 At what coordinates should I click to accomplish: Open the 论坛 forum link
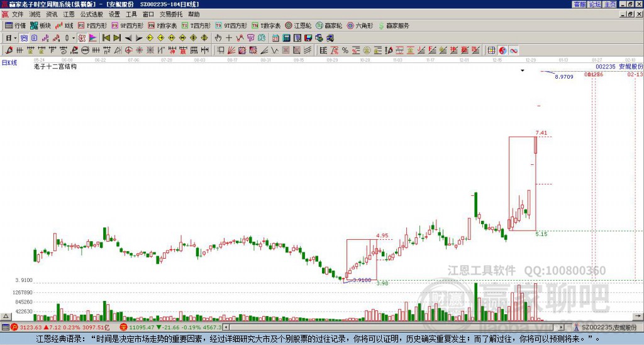point(594,4)
